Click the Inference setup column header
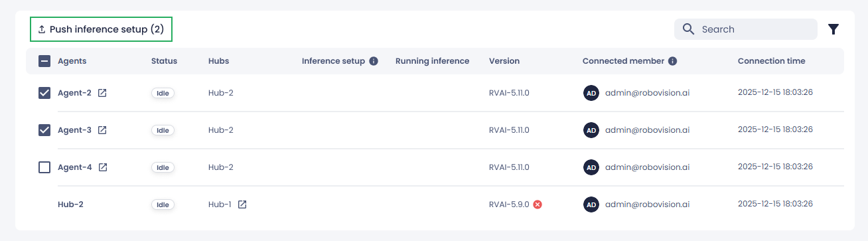 click(x=333, y=61)
